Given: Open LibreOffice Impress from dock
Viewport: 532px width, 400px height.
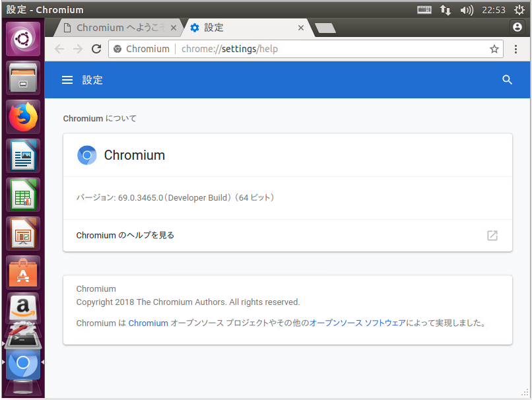Looking at the screenshot, I should [x=23, y=234].
